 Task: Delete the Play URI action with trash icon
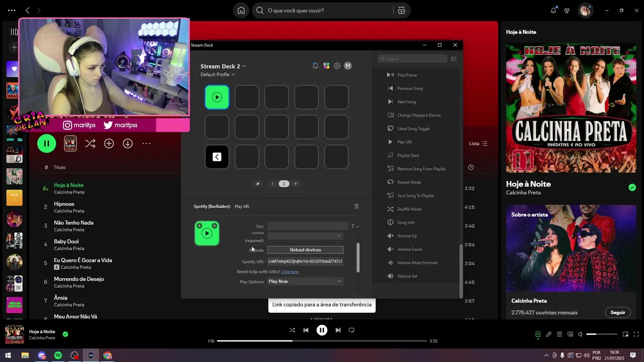(x=357, y=206)
